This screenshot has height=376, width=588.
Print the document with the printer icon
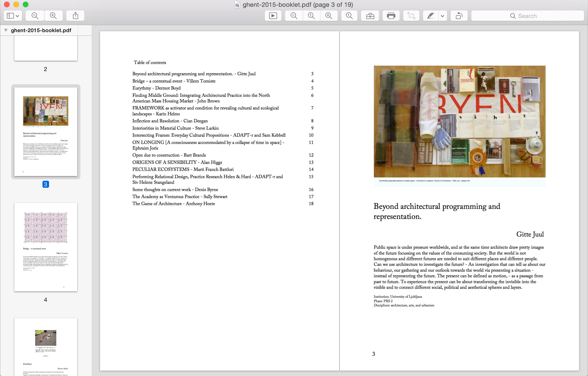click(391, 16)
